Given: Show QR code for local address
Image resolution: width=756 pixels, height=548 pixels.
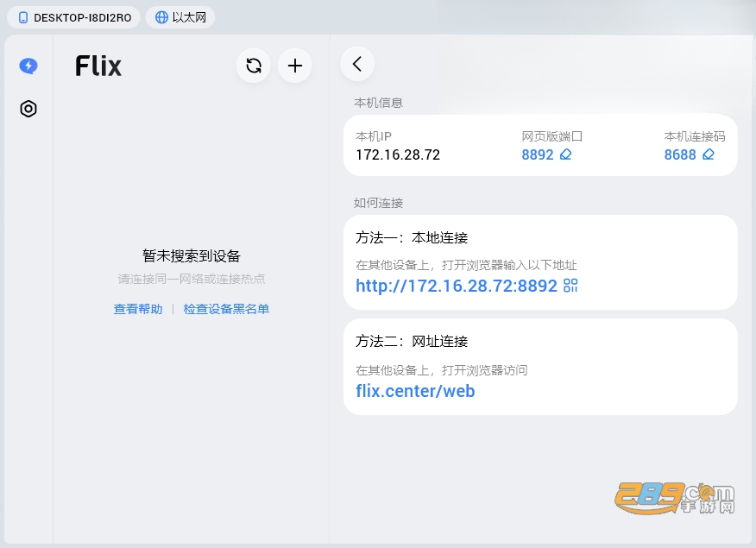Looking at the screenshot, I should pyautogui.click(x=570, y=286).
